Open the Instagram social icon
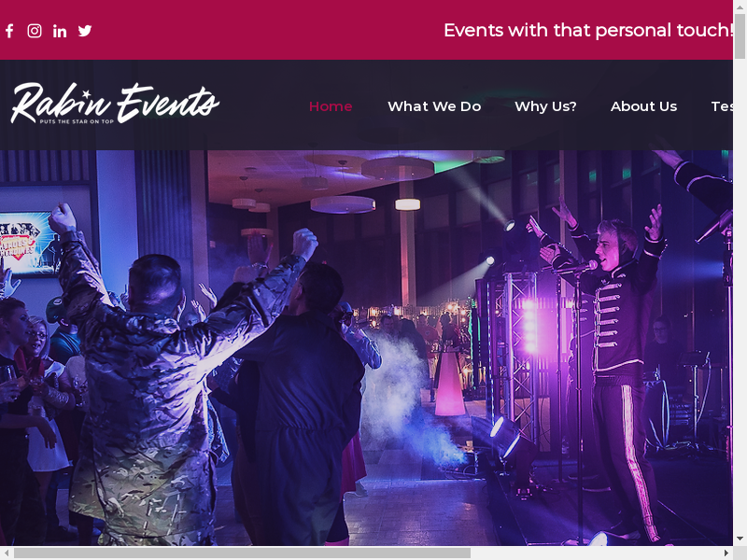The height and width of the screenshot is (560, 747). [x=35, y=31]
